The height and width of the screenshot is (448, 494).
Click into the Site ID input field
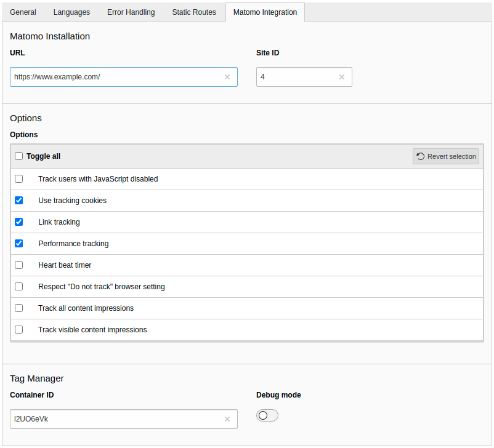(x=304, y=77)
